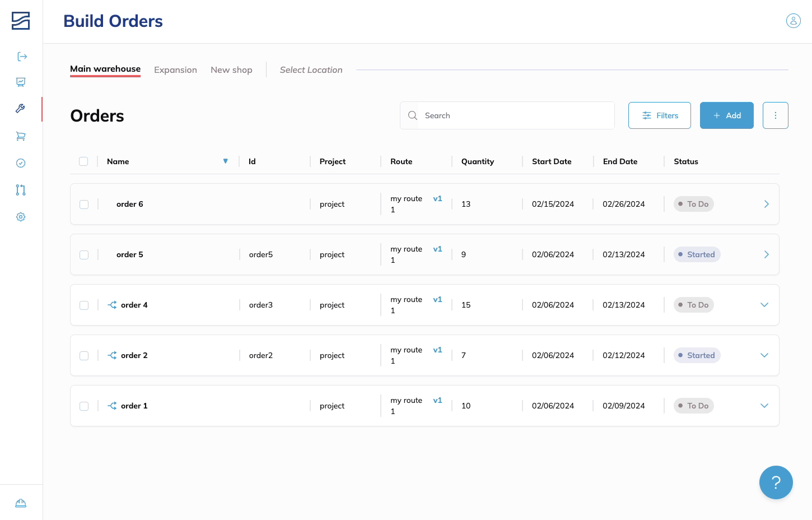Expand order 4 row chevron

click(x=764, y=305)
